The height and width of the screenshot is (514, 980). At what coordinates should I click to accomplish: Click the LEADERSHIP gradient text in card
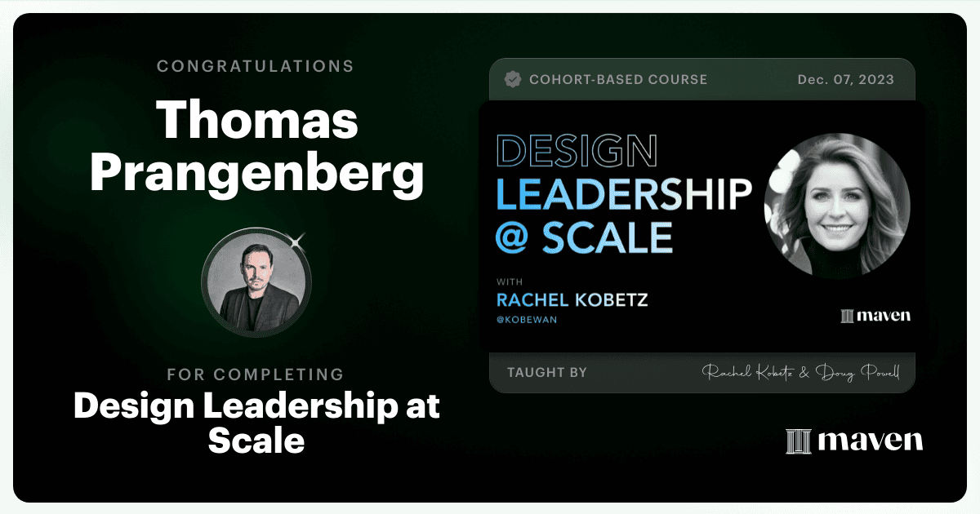624,194
